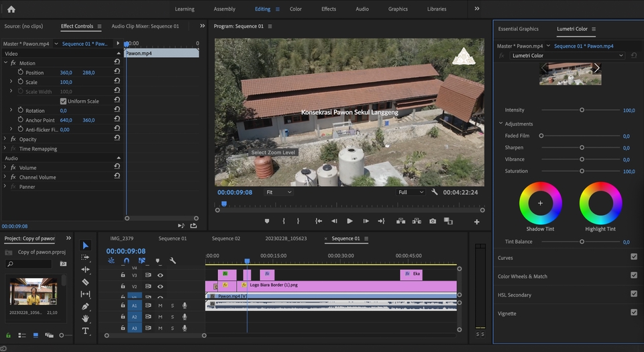The width and height of the screenshot is (644, 352).
Task: Expand the Volume audio effect
Action: coord(5,167)
